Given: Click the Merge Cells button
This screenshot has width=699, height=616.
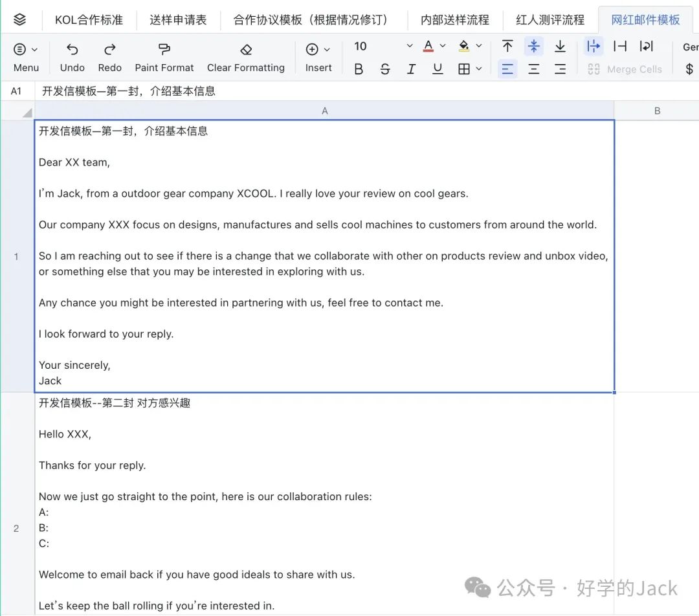Looking at the screenshot, I should [x=625, y=69].
